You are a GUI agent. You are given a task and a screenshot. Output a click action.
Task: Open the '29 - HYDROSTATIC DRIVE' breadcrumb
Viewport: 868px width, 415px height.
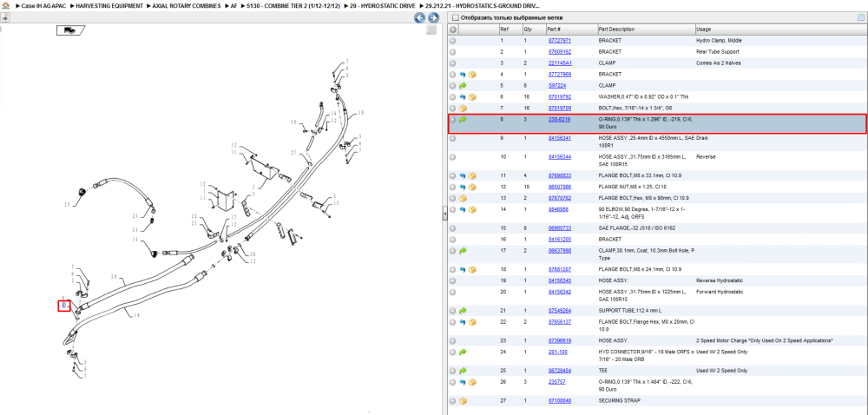[x=383, y=5]
